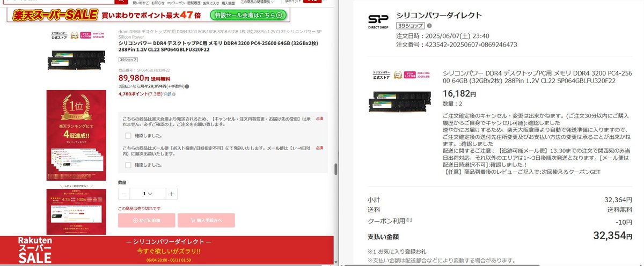Click the SP Direct Shop logo
This screenshot has width=644, height=266.
click(378, 21)
